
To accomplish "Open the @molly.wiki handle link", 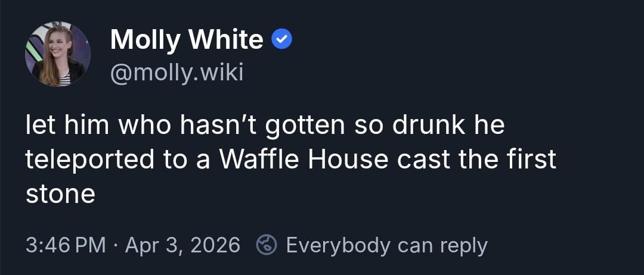I will coord(177,74).
